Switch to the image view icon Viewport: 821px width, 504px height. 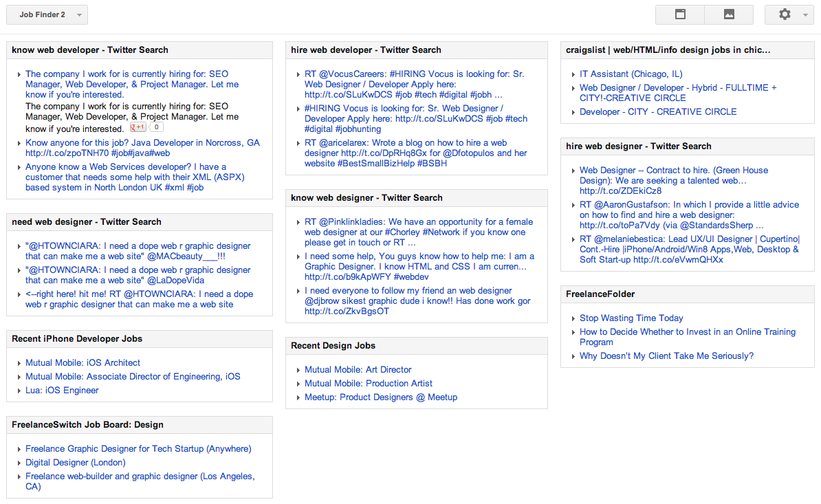[729, 14]
